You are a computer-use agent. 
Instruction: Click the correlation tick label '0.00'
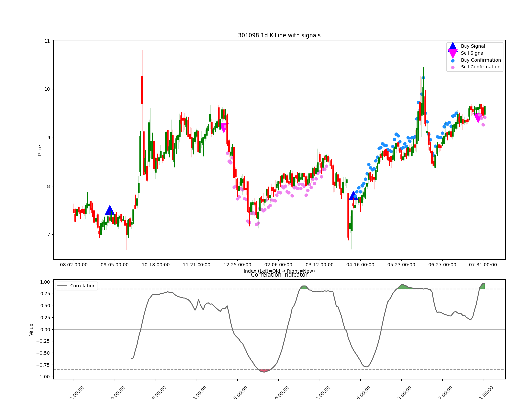click(45, 330)
